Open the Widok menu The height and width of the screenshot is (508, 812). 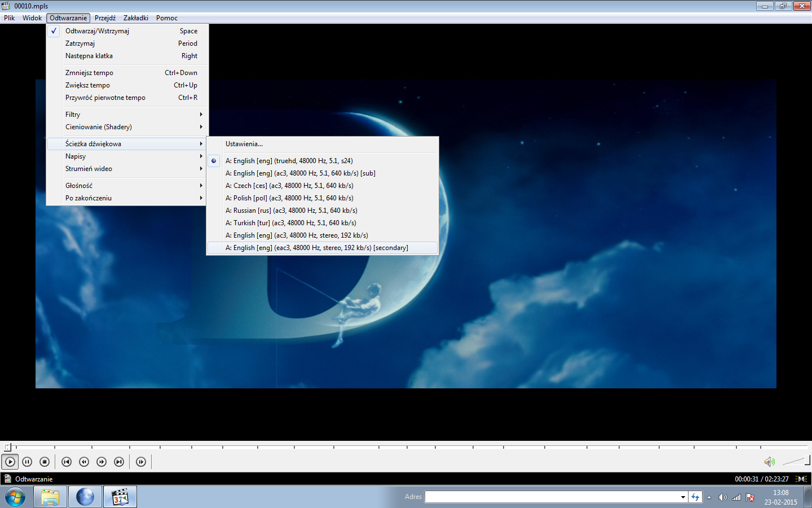(32, 18)
